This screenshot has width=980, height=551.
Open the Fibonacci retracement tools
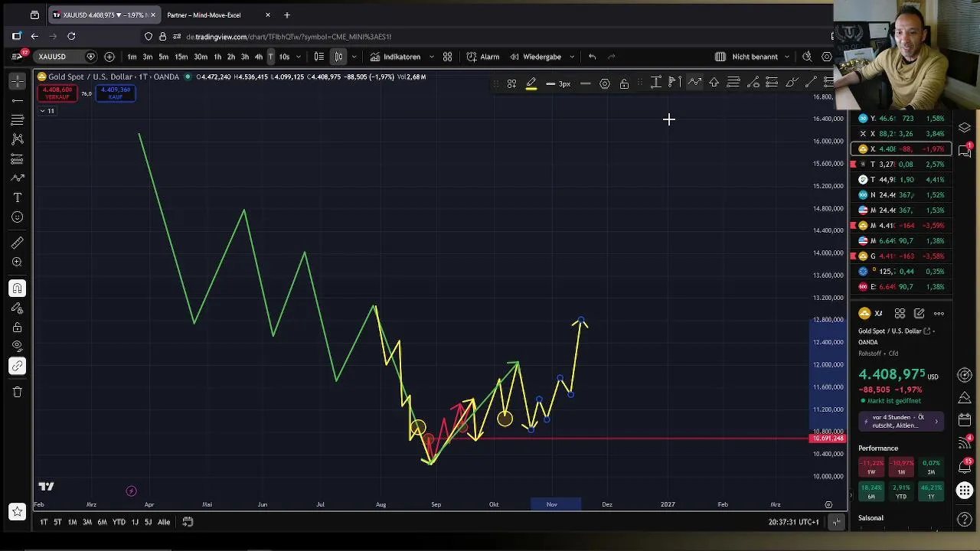click(17, 120)
